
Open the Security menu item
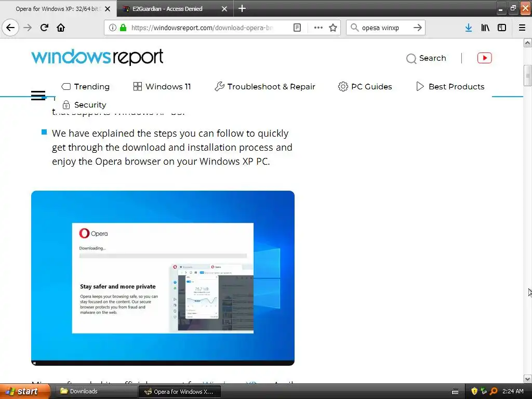pyautogui.click(x=85, y=105)
